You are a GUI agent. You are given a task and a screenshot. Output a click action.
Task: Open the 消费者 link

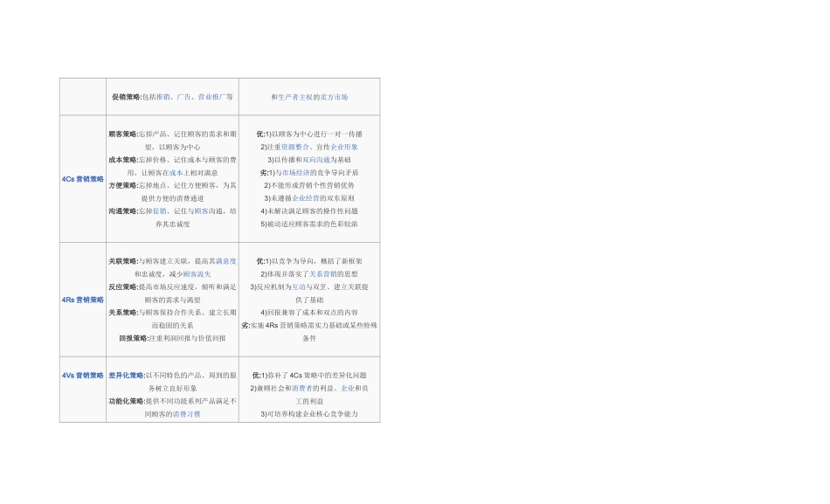coord(302,388)
